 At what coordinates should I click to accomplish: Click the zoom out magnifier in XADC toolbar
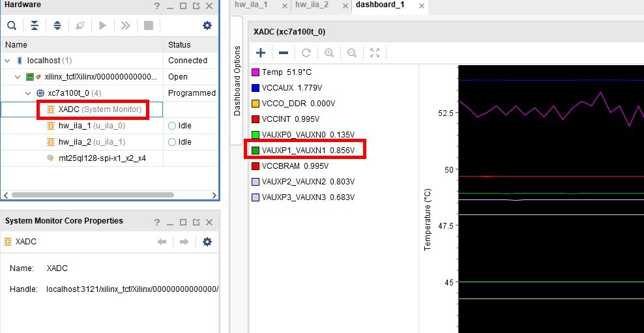point(352,53)
